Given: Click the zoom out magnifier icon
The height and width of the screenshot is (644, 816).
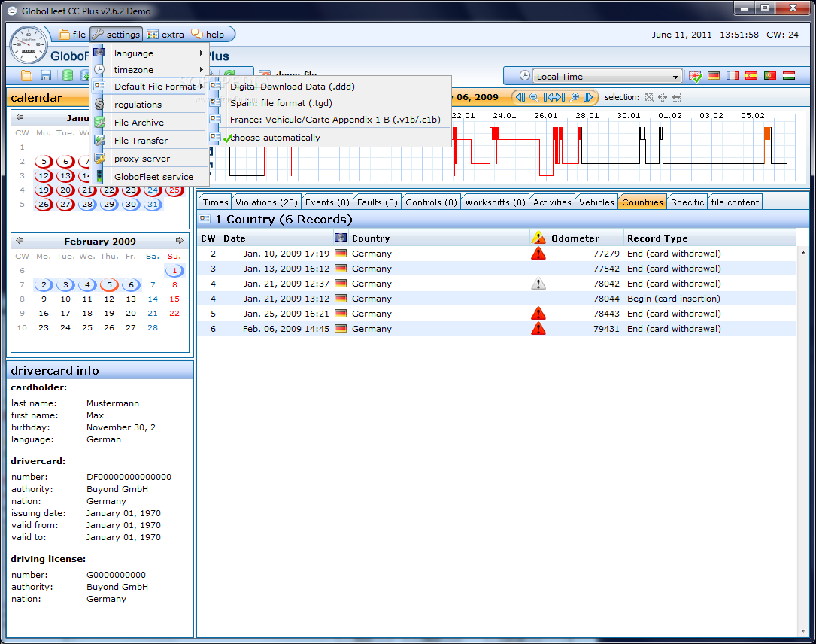Looking at the screenshot, I should [x=534, y=97].
